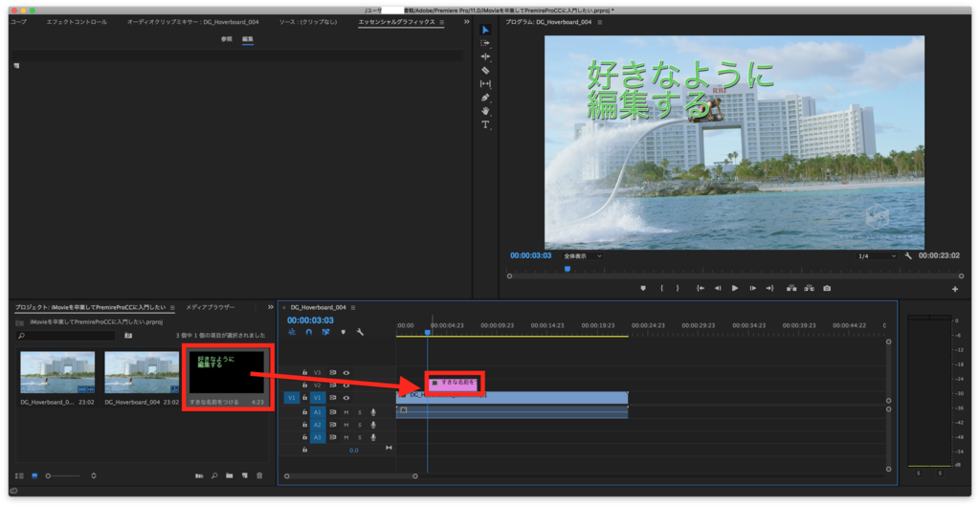Toggle nest sequence insert mode
This screenshot has width=980, height=507.
coord(292,332)
